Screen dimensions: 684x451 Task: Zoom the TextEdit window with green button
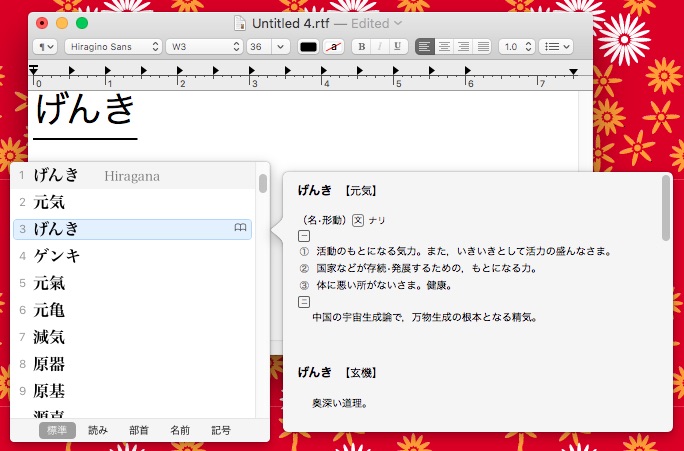coord(82,23)
